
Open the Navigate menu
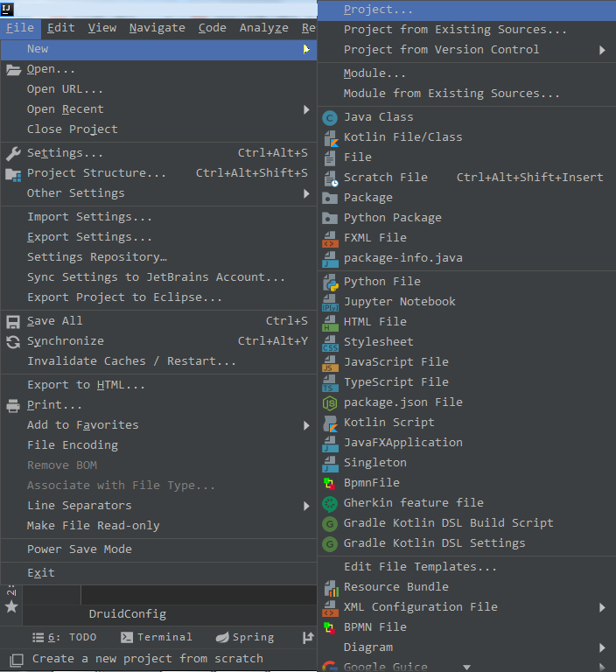pos(157,27)
